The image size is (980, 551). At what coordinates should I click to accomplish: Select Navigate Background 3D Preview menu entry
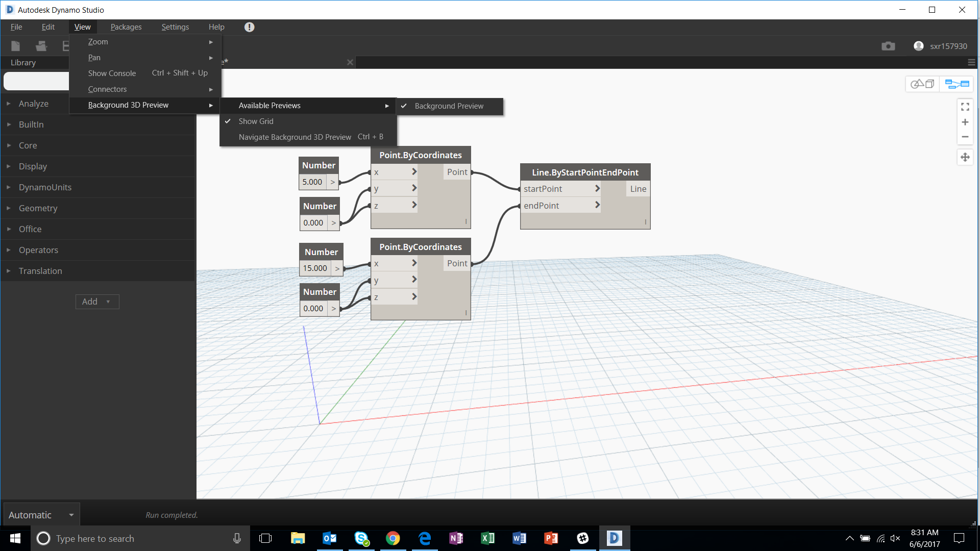pos(295,137)
